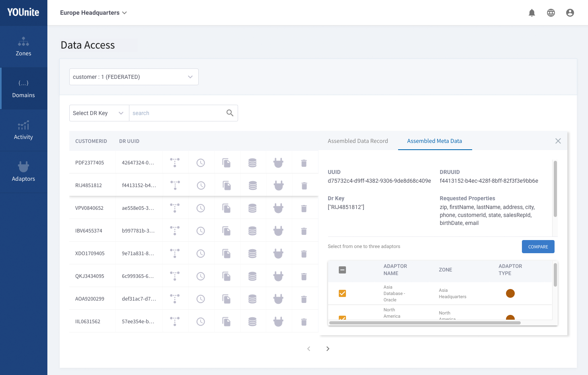Go to the next page arrow
Screen dimensions: 588x375
328,349
